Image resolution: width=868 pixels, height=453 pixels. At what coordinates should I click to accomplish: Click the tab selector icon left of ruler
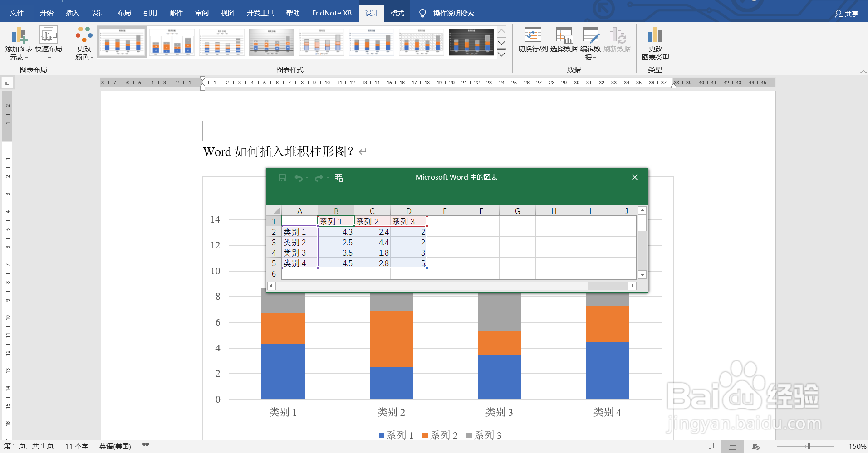[x=7, y=83]
